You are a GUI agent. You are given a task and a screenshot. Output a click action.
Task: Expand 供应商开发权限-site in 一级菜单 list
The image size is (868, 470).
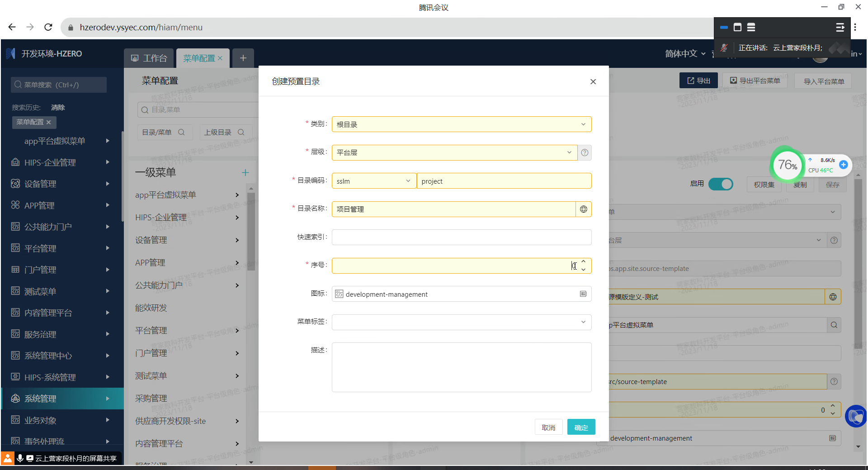coord(237,421)
